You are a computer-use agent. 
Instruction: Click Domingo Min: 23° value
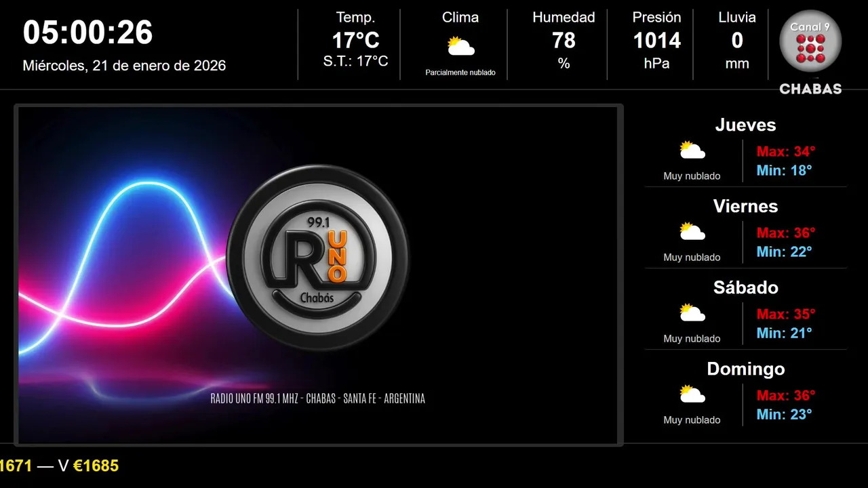click(x=784, y=414)
